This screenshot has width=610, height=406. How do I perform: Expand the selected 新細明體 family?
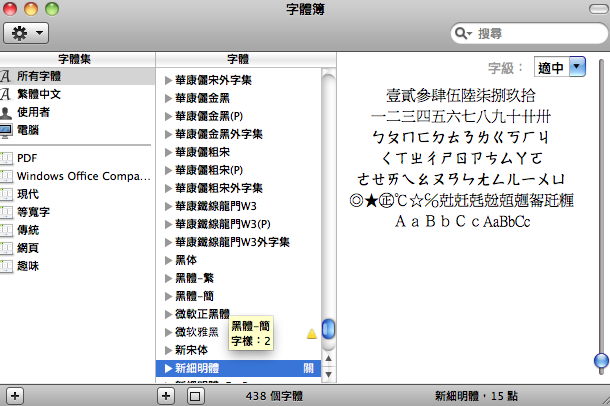pyautogui.click(x=168, y=368)
